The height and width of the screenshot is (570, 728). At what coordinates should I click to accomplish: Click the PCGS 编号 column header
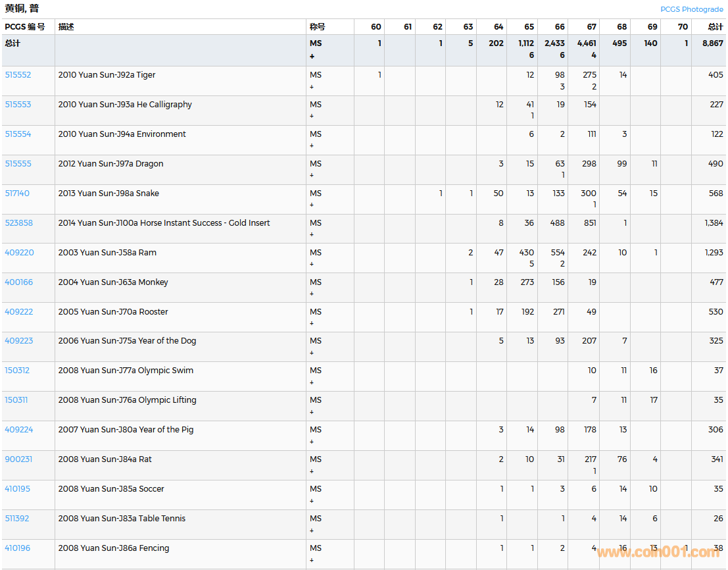pyautogui.click(x=25, y=27)
